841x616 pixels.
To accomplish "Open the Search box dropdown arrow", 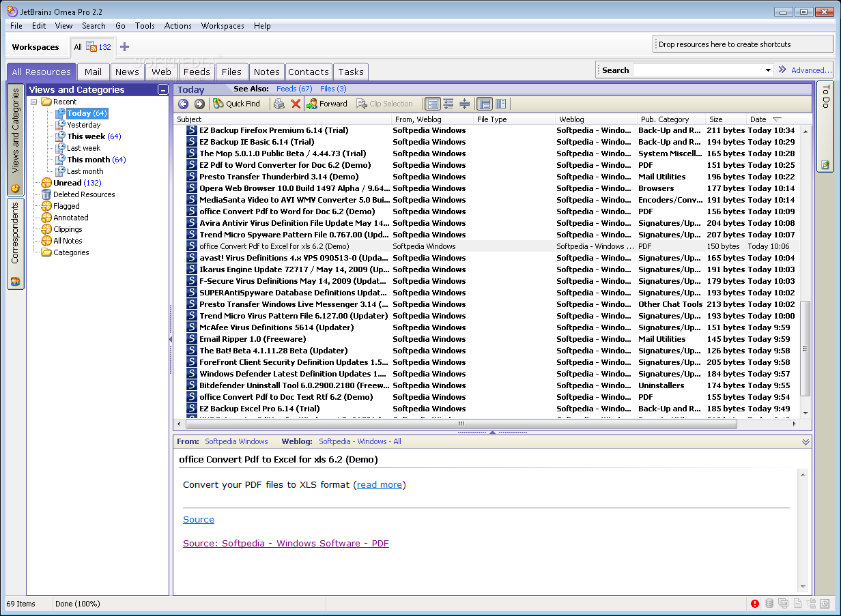I will [x=768, y=70].
